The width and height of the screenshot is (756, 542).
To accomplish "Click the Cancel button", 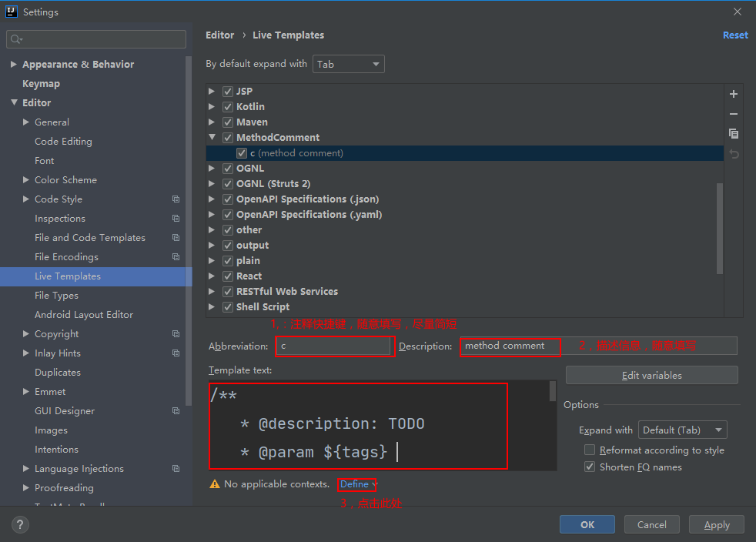I will 652,524.
